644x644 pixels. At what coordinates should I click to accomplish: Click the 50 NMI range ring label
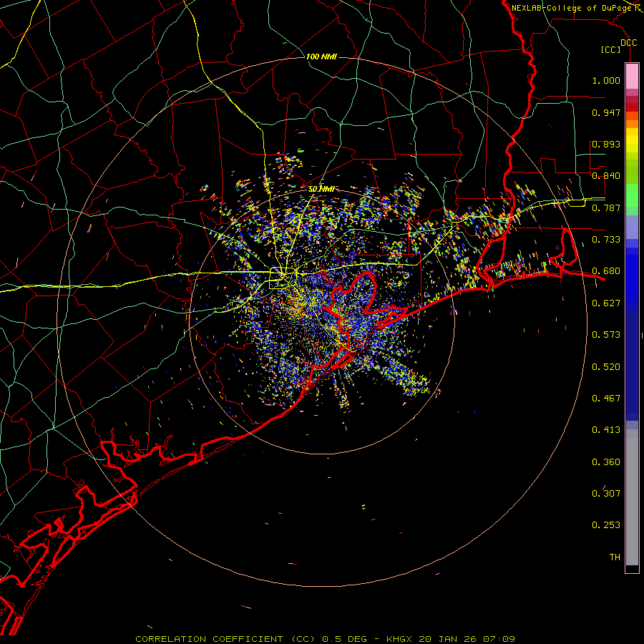(321, 190)
